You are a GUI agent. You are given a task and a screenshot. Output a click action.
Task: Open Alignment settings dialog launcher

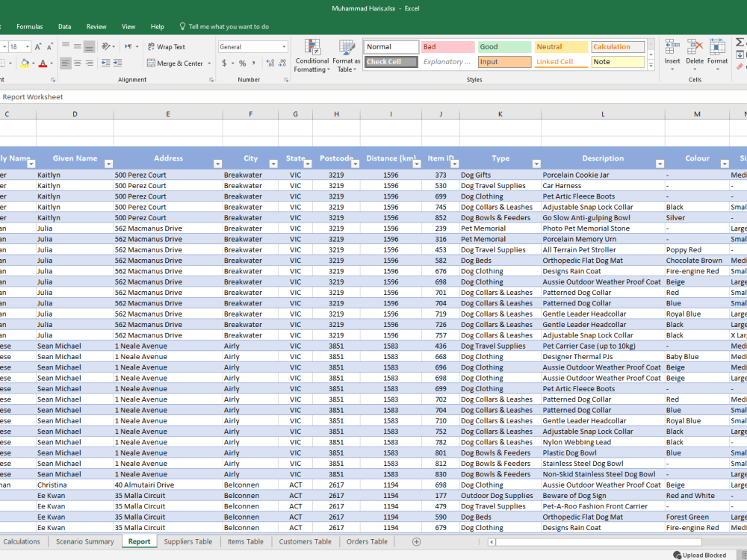pos(211,80)
